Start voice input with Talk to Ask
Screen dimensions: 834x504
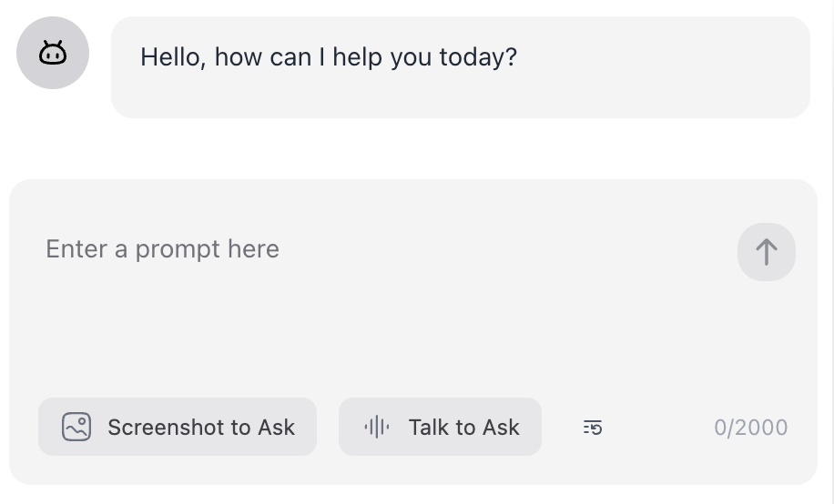(x=440, y=427)
